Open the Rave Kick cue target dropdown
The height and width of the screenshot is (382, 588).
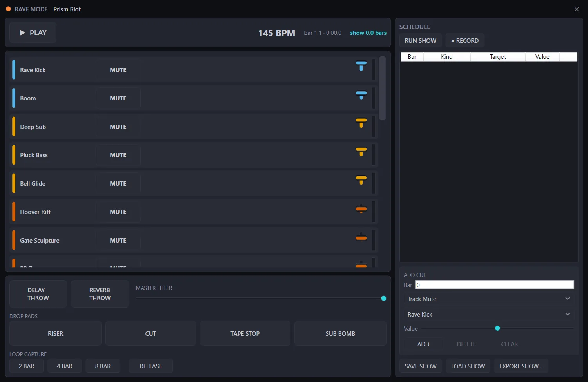488,314
